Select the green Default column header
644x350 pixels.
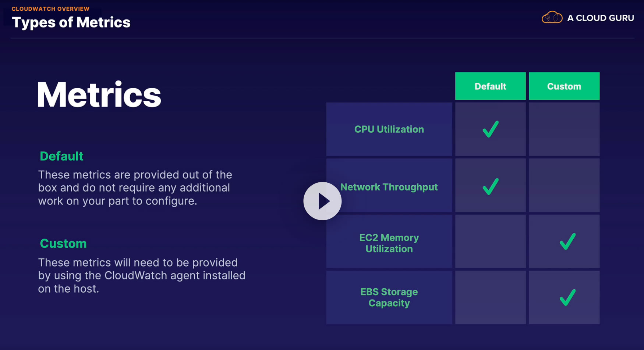pyautogui.click(x=490, y=86)
